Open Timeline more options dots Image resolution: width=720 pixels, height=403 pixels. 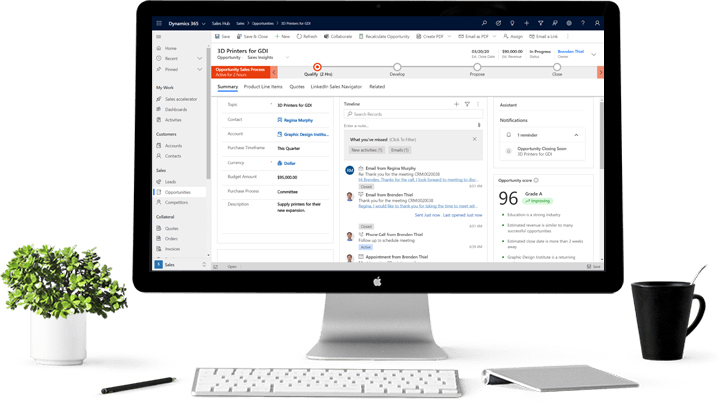point(478,104)
